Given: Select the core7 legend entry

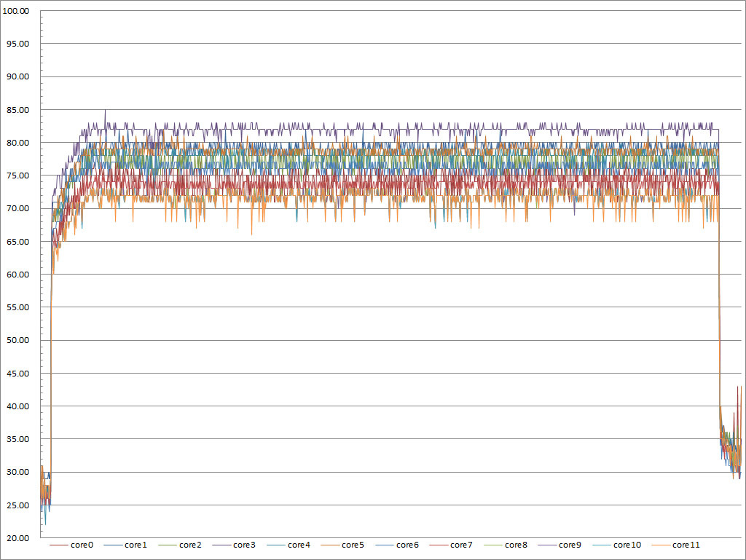Looking at the screenshot, I should [451, 545].
